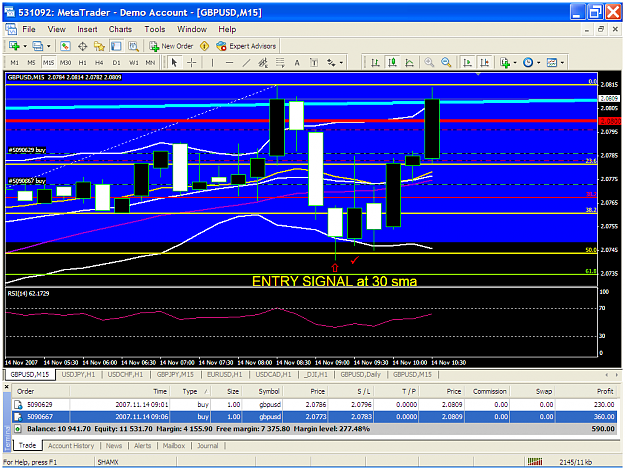Viewport: 625px width, 470px height.
Task: Sort by Type column header
Action: 190,391
